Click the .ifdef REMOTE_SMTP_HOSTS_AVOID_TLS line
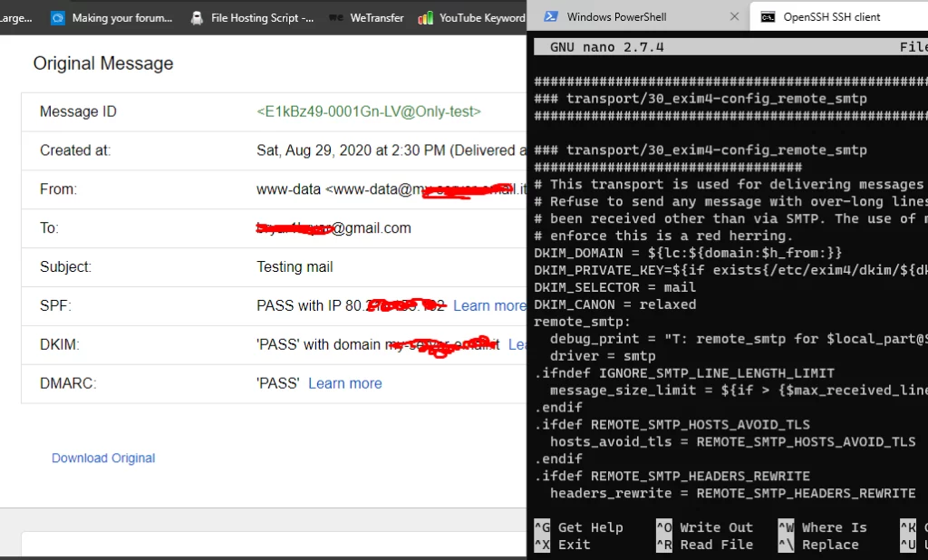 672,424
